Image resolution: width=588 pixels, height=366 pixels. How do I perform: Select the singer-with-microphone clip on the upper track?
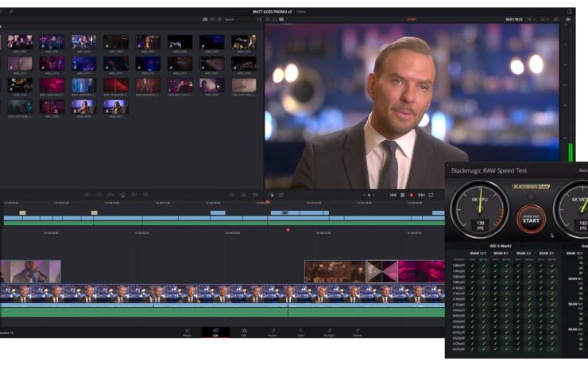pos(30,271)
